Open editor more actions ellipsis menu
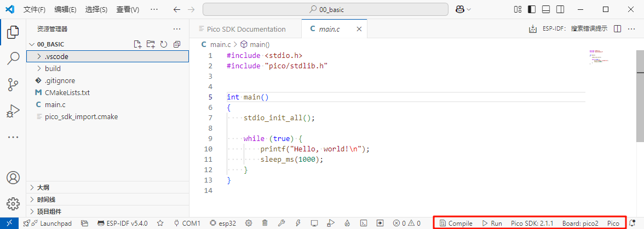This screenshot has width=644, height=229. pos(632,28)
